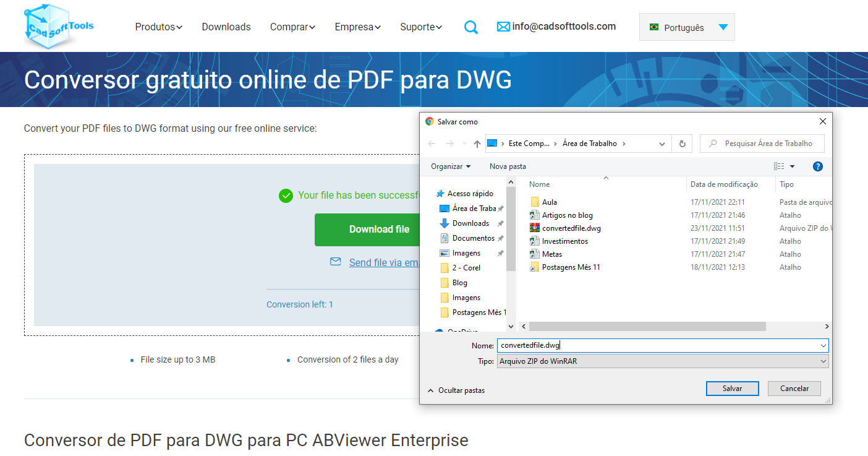Viewport: 868px width, 456px height.
Task: Close the Salvar como dialog
Action: coord(822,122)
